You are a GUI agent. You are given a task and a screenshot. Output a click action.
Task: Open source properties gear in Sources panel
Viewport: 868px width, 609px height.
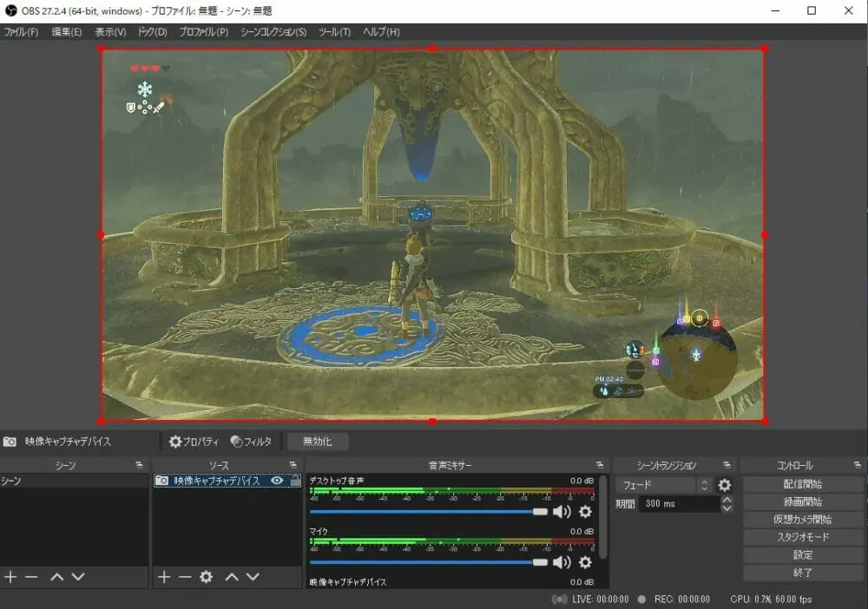tap(206, 577)
